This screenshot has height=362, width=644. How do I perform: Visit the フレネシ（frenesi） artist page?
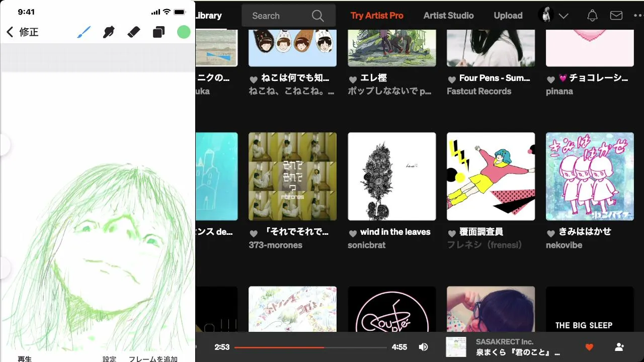(x=485, y=245)
